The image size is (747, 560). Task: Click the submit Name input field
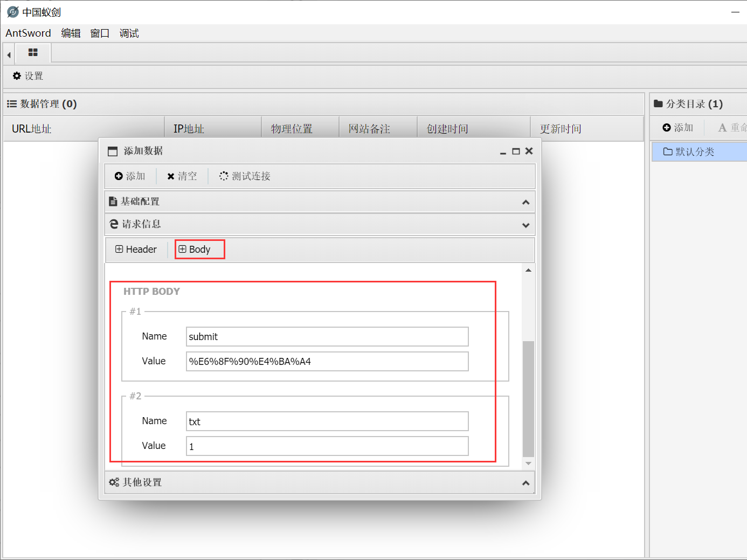327,337
